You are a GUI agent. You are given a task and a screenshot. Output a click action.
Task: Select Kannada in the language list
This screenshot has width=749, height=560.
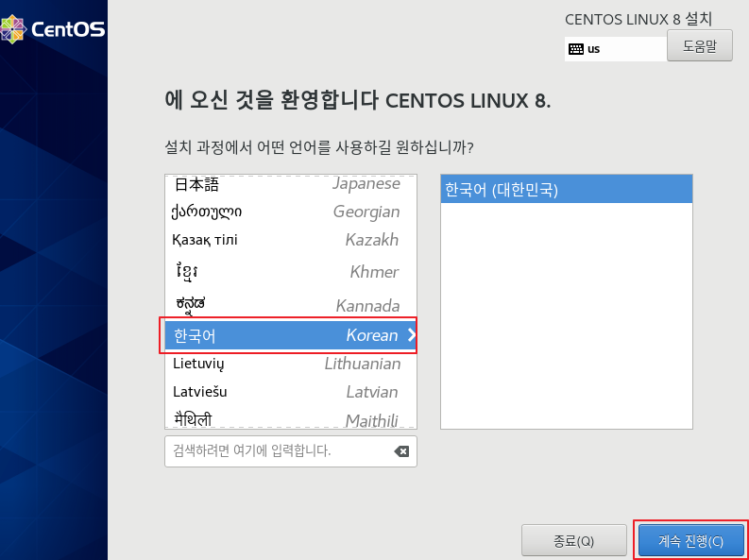pos(290,305)
